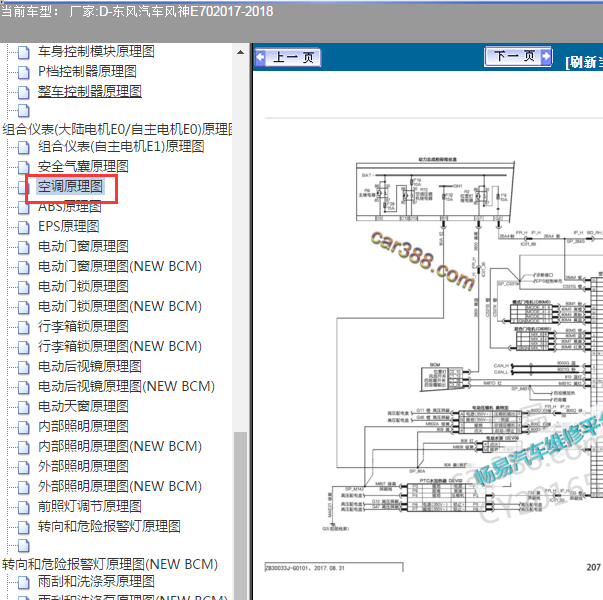Viewport: 603px width, 600px height.
Task: Select 安全气囊原理图 entry
Action: point(83,167)
